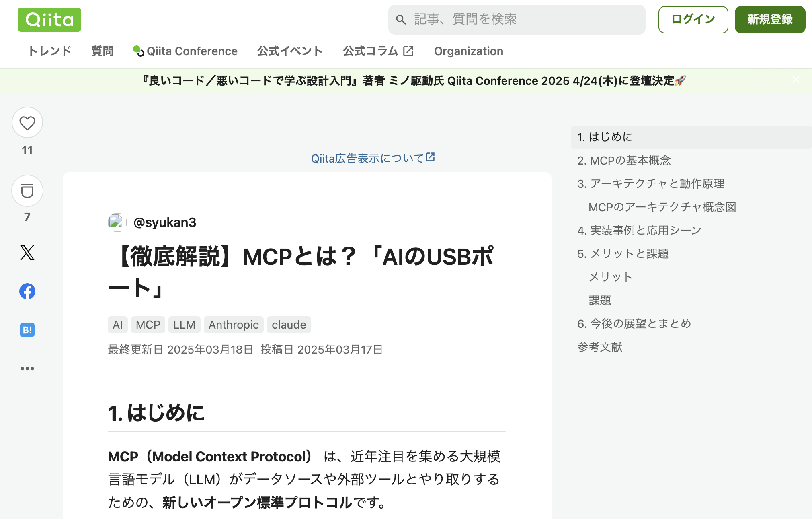Viewport: 812px width, 519px height.
Task: Dismiss the announcement banner
Action: click(x=796, y=80)
